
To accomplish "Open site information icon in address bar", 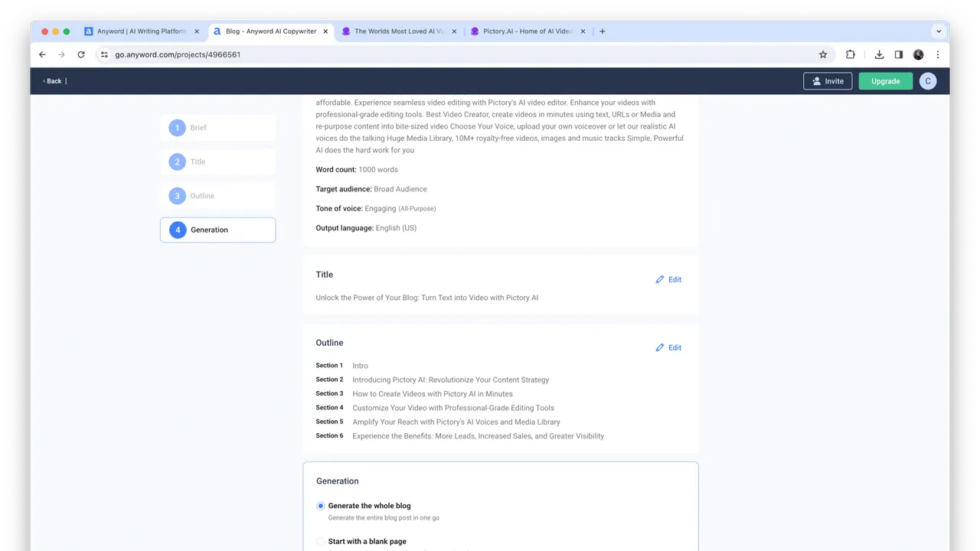I will 105,54.
